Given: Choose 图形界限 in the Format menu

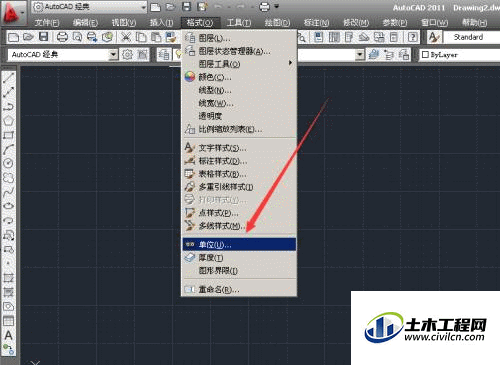Looking at the screenshot, I should (239, 270).
